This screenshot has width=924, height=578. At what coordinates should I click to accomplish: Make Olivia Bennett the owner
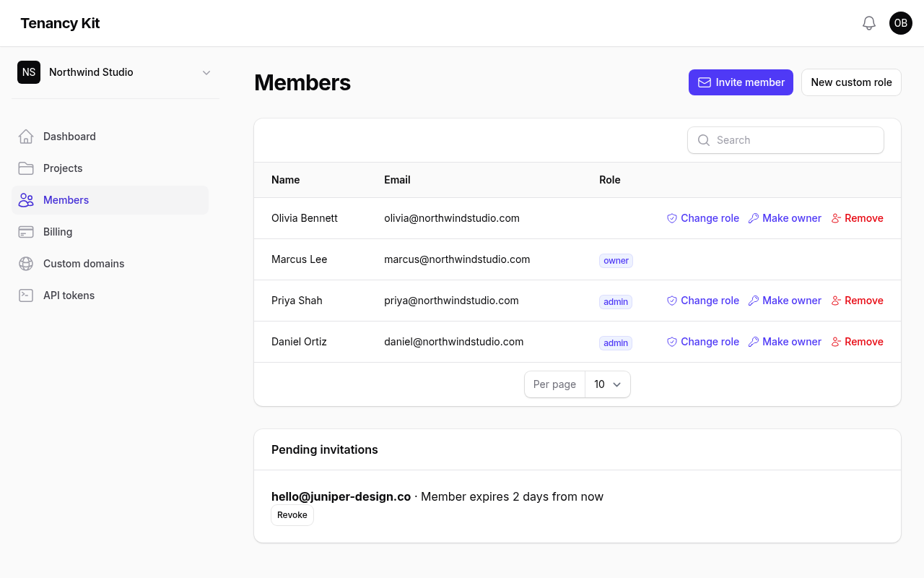(x=785, y=218)
